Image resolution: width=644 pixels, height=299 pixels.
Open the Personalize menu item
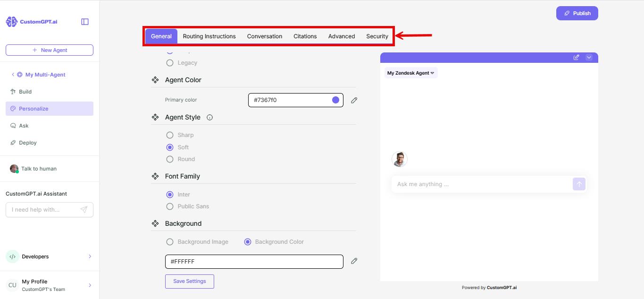tap(50, 109)
